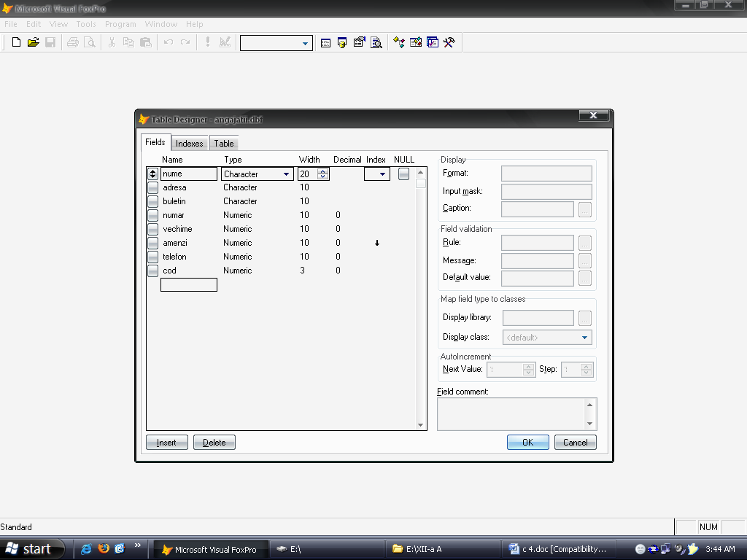
Task: Click the Properties window toolbar icon
Action: click(x=359, y=43)
